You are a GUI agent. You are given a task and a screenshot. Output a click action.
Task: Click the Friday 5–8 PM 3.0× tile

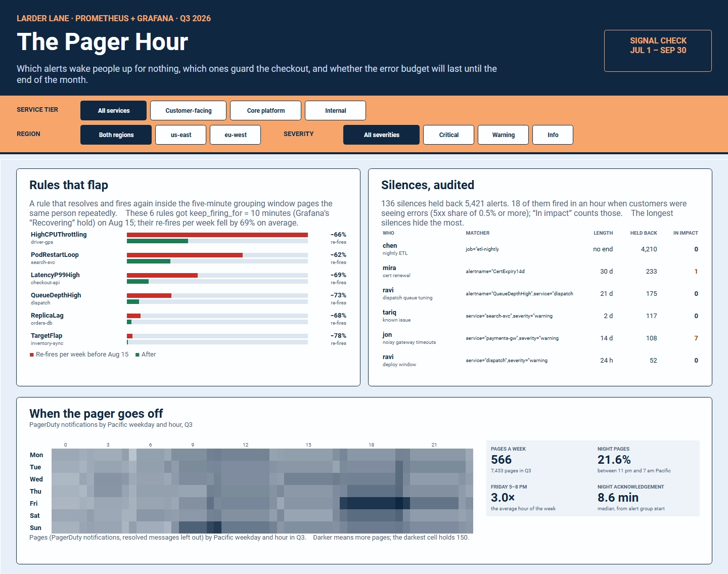click(539, 498)
